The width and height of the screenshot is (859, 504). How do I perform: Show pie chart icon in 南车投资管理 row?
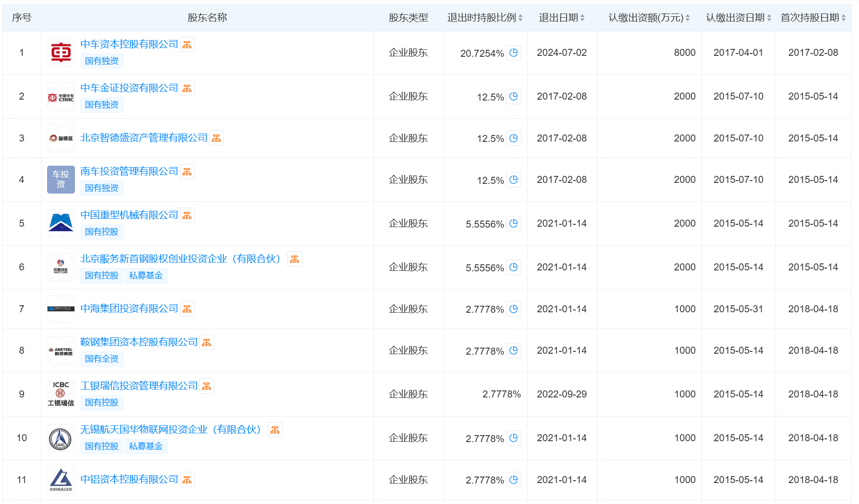tap(514, 180)
